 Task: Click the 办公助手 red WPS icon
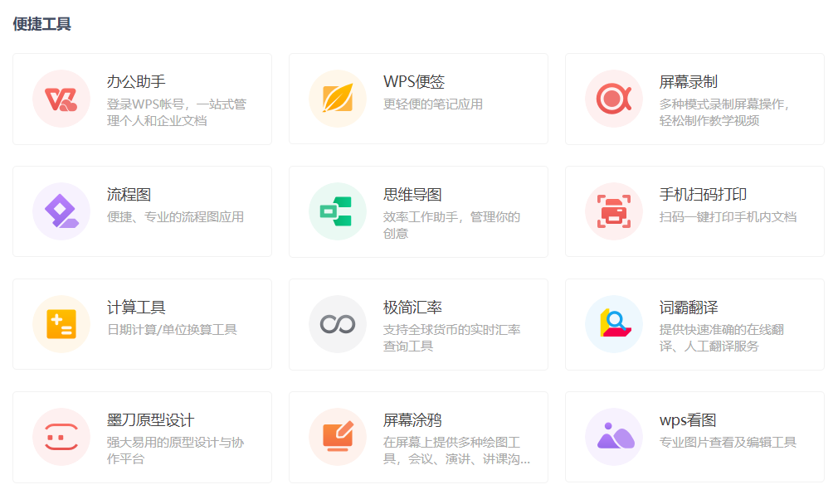click(61, 99)
